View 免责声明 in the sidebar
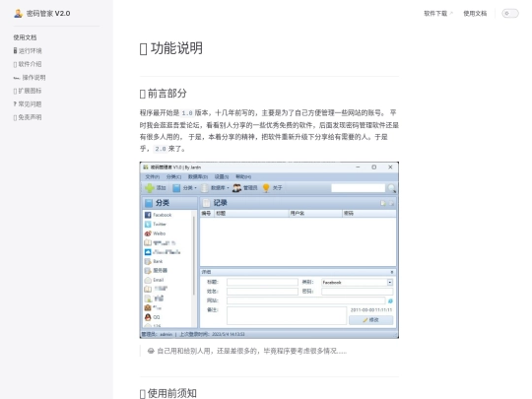Screen dimensions: 532x399 point(28,117)
